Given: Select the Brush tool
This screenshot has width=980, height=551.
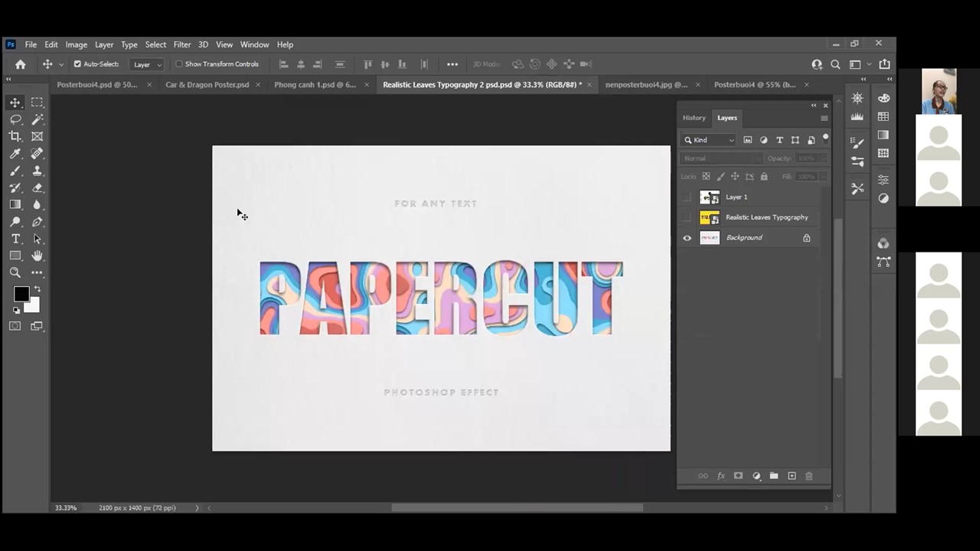Looking at the screenshot, I should tap(15, 171).
